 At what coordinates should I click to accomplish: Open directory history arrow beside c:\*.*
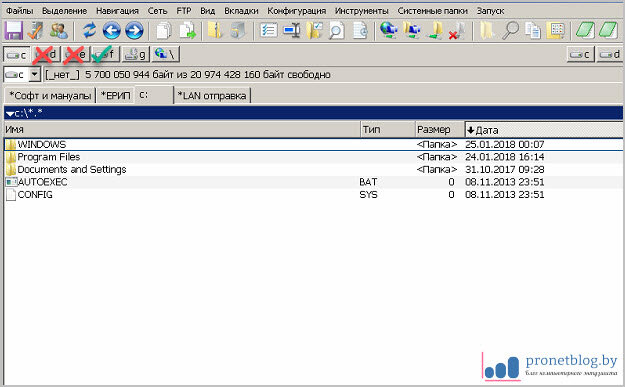pyautogui.click(x=10, y=114)
